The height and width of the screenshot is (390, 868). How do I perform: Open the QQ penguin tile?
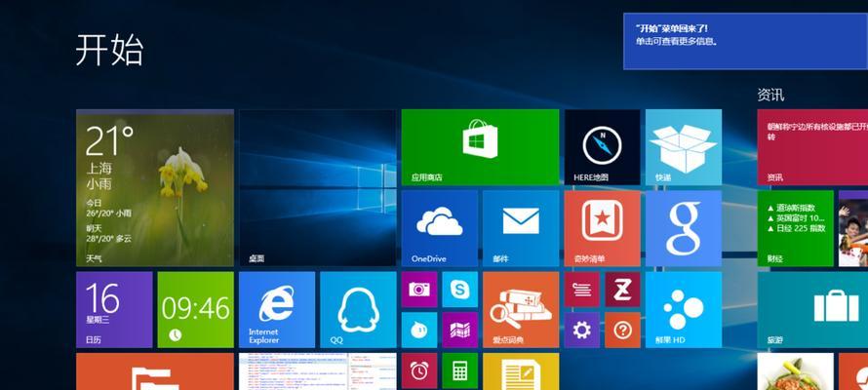click(358, 310)
